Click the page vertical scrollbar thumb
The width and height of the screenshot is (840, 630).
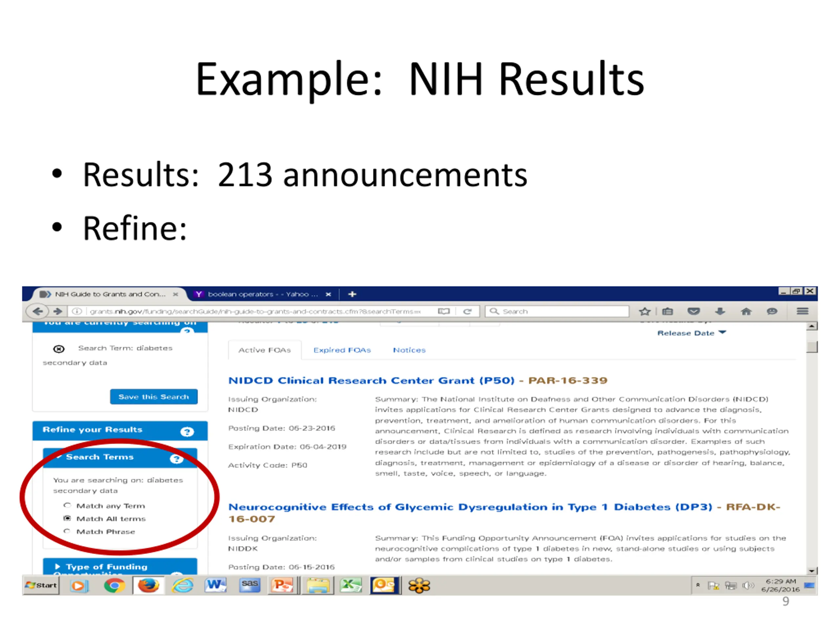click(x=811, y=347)
